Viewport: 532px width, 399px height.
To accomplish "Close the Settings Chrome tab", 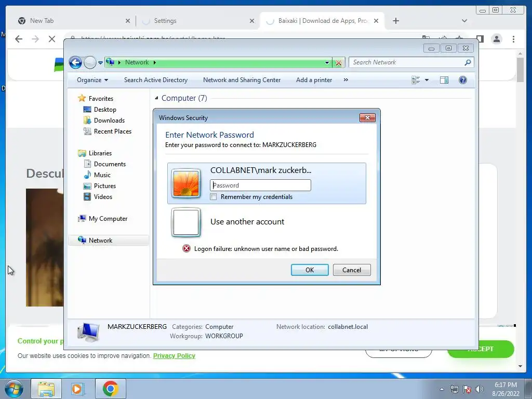I will coord(252,21).
